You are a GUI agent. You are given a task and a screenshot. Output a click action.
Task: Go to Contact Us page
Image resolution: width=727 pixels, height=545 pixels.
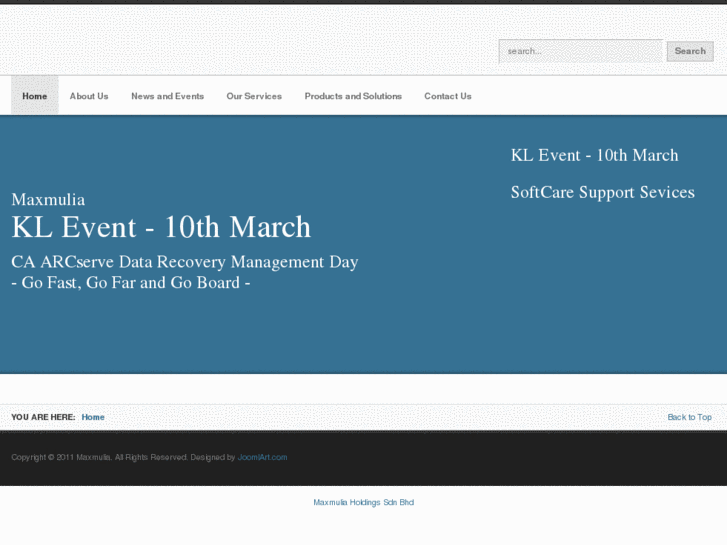pyautogui.click(x=448, y=96)
